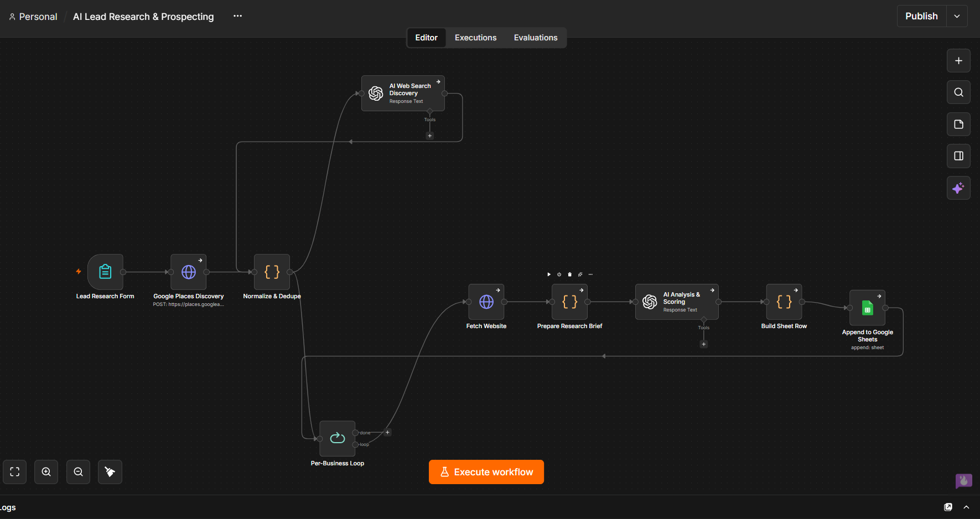The height and width of the screenshot is (519, 980).
Task: Open the AI Web Search Discovery node
Action: 403,94
